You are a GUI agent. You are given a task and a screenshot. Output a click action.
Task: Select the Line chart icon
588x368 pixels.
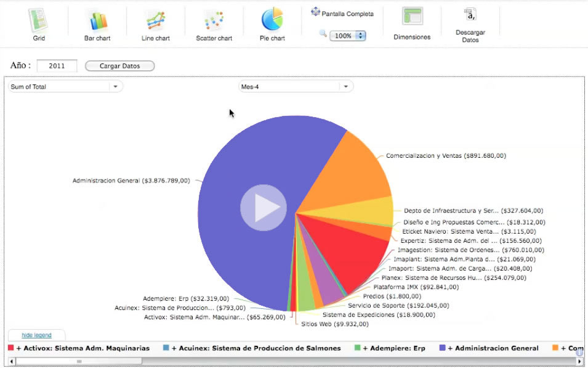[156, 20]
